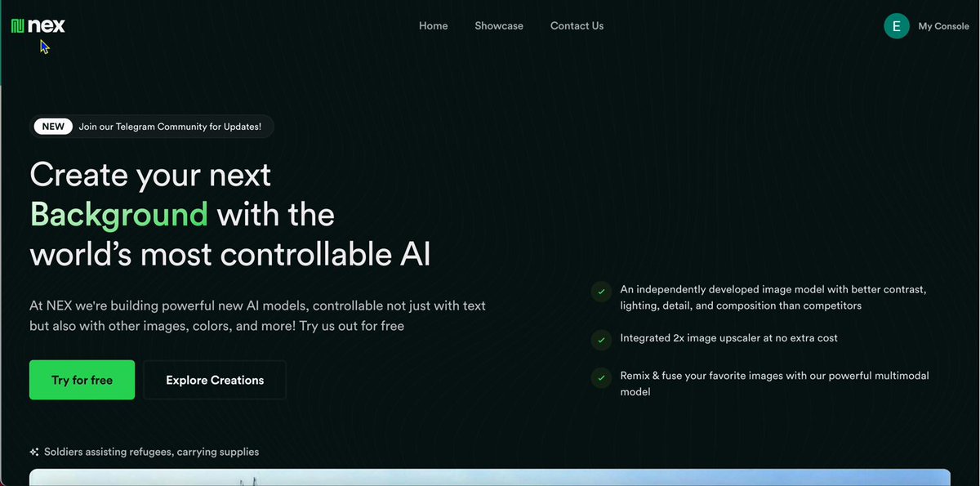This screenshot has height=486, width=980.
Task: Go to the Showcase page
Action: coord(499,26)
